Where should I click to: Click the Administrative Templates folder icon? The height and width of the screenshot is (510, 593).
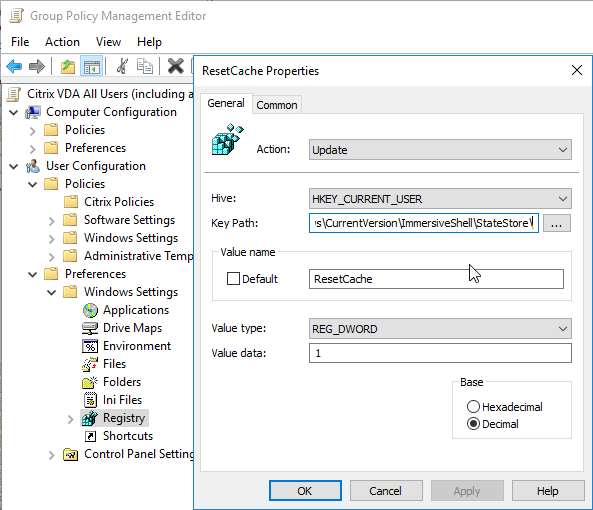[x=70, y=256]
